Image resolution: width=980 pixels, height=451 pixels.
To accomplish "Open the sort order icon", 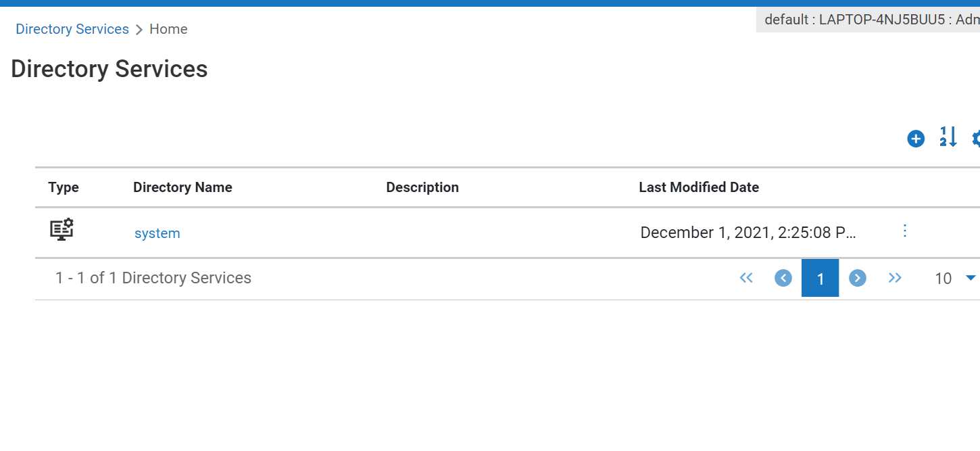I will (x=948, y=137).
